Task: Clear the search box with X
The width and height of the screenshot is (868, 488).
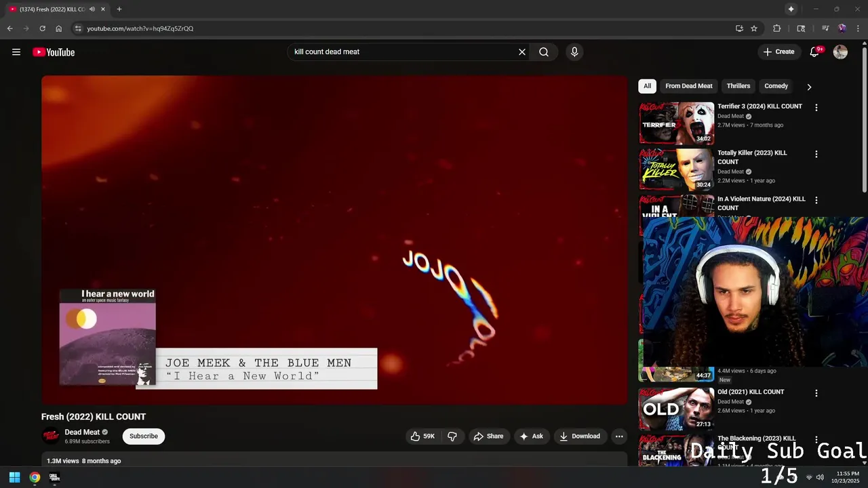Action: click(x=522, y=52)
